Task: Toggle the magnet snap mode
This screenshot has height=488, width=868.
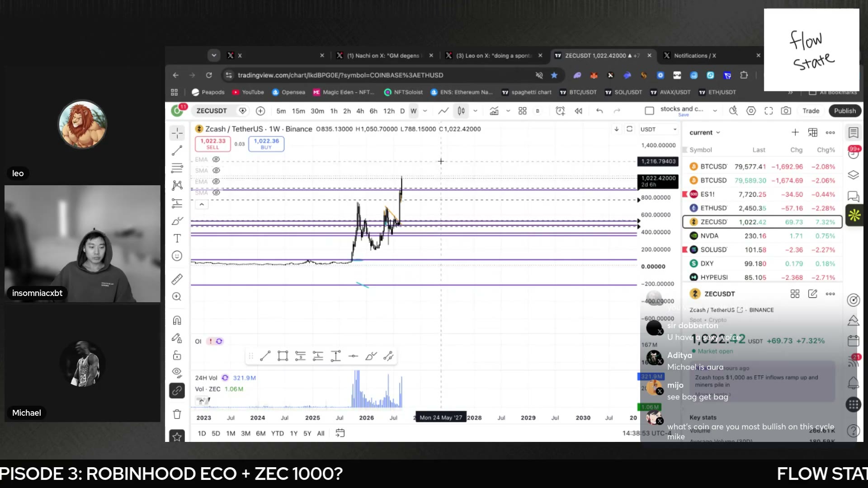Action: [177, 320]
